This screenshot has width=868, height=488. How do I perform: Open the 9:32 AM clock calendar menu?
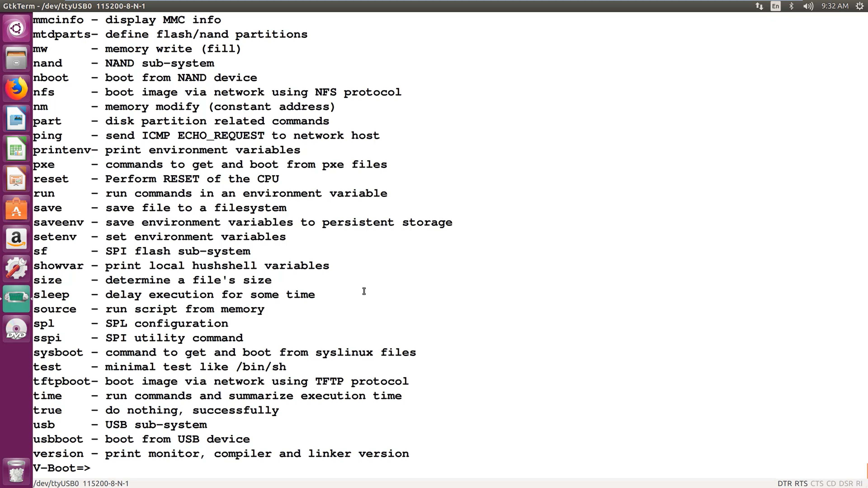[835, 6]
